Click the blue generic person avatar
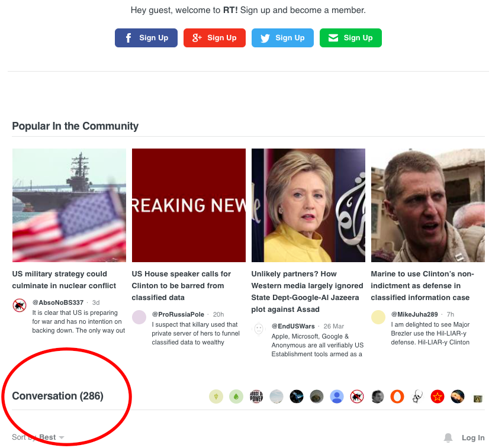The height and width of the screenshot is (448, 492). 337,397
